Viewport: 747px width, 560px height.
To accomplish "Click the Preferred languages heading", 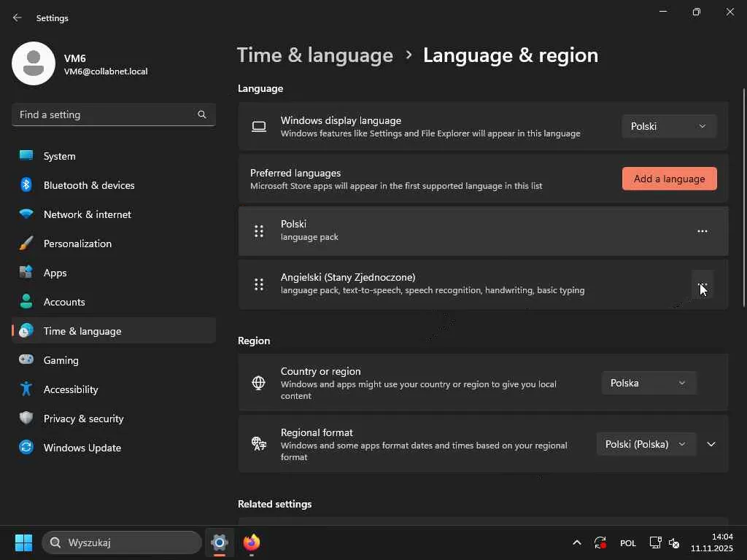I will [x=295, y=173].
